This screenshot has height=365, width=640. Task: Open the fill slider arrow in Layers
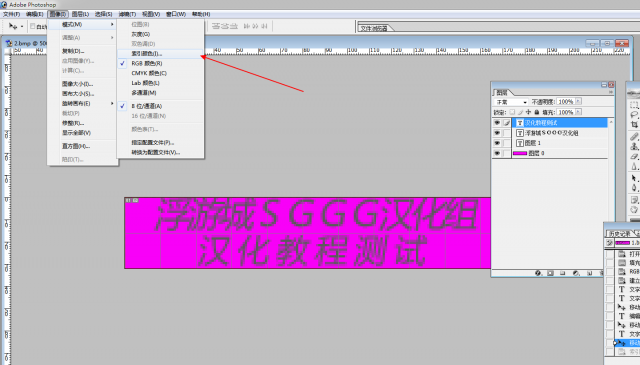(x=578, y=112)
